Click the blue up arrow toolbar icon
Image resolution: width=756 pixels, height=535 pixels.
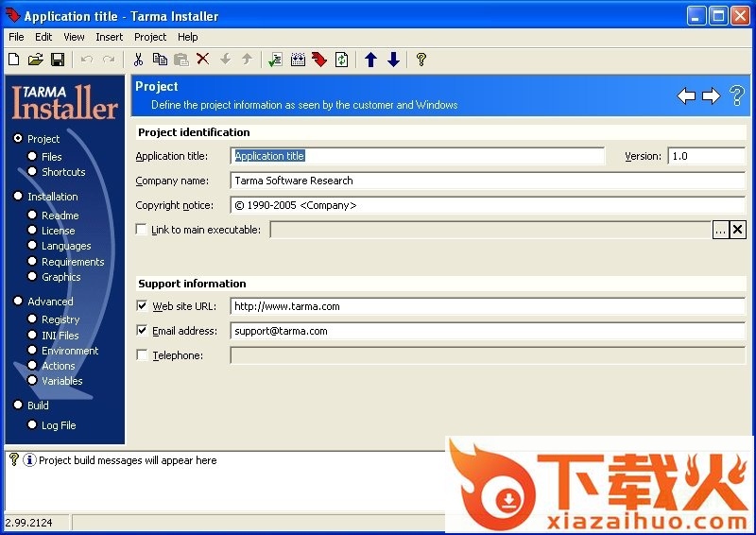[370, 60]
